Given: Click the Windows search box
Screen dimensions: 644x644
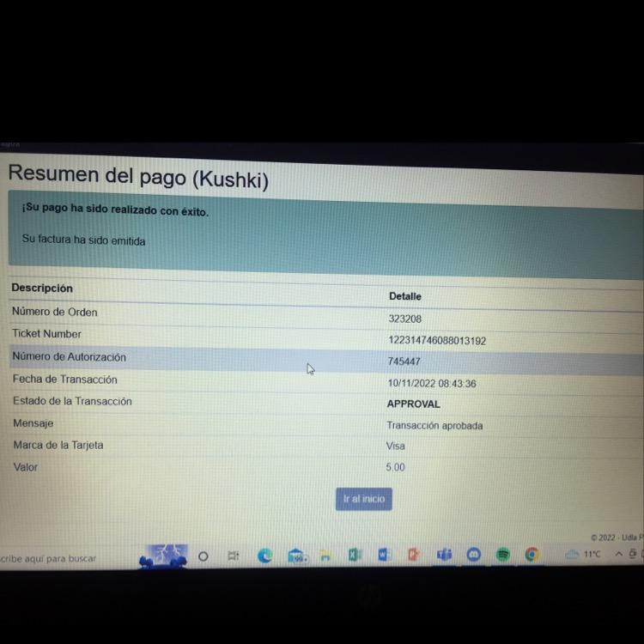Looking at the screenshot, I should pyautogui.click(x=52, y=558).
